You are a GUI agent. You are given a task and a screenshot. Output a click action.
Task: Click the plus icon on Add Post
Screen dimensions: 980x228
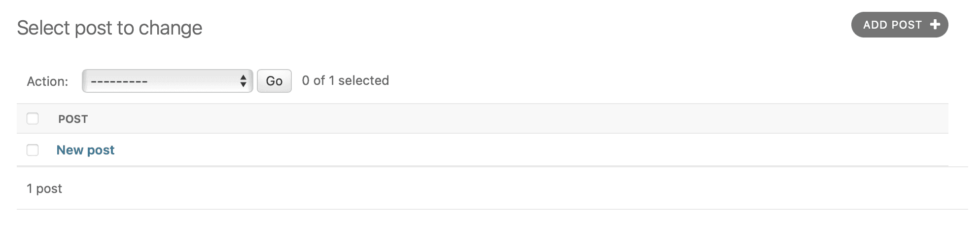(935, 25)
